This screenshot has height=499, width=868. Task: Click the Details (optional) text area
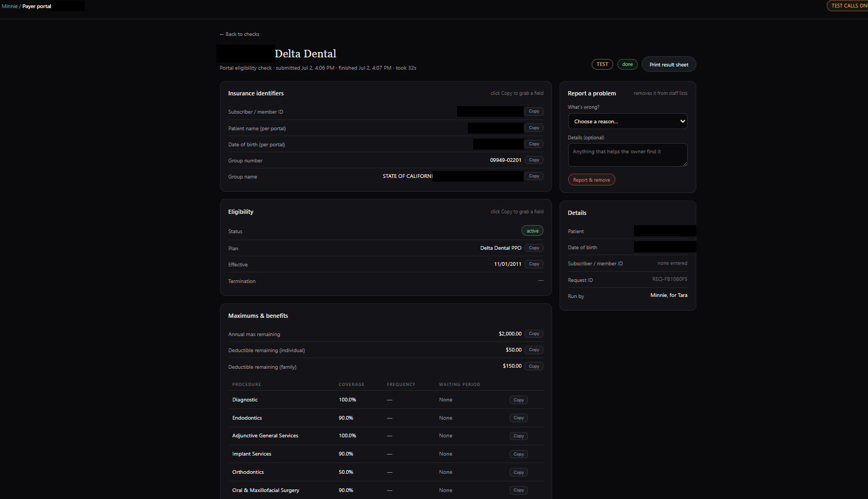(x=628, y=155)
